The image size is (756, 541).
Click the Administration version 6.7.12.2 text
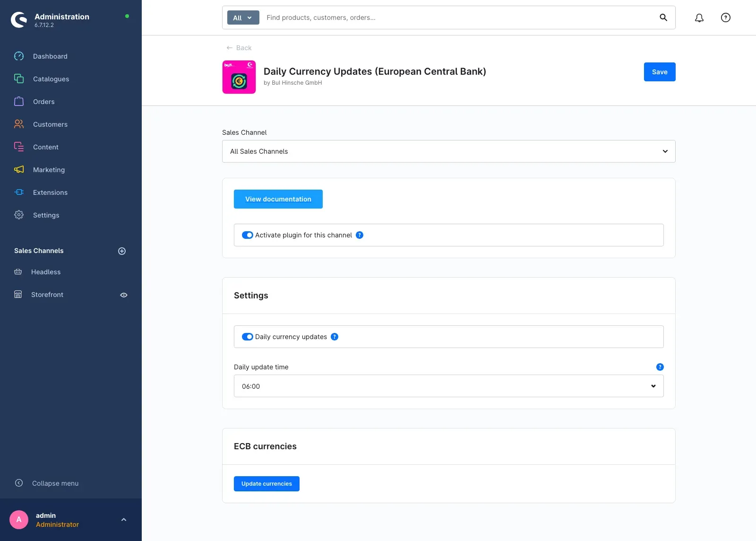(x=44, y=25)
